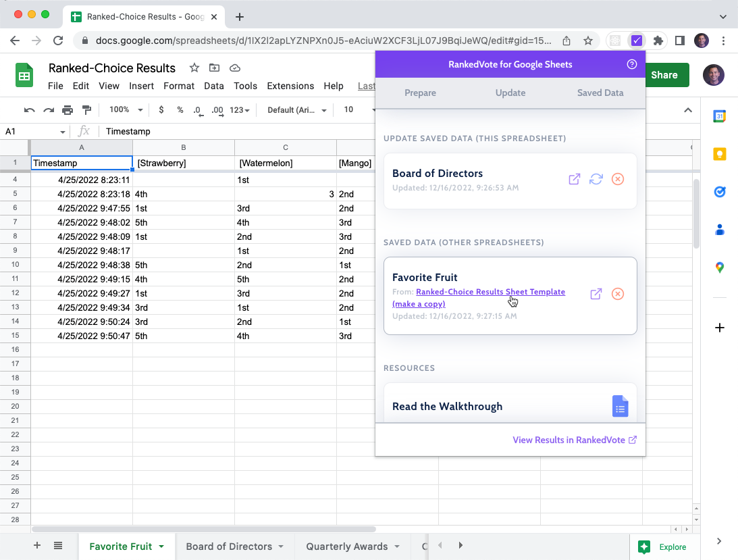Format the cell as currency
Image resolution: width=738 pixels, height=560 pixels.
(x=161, y=109)
